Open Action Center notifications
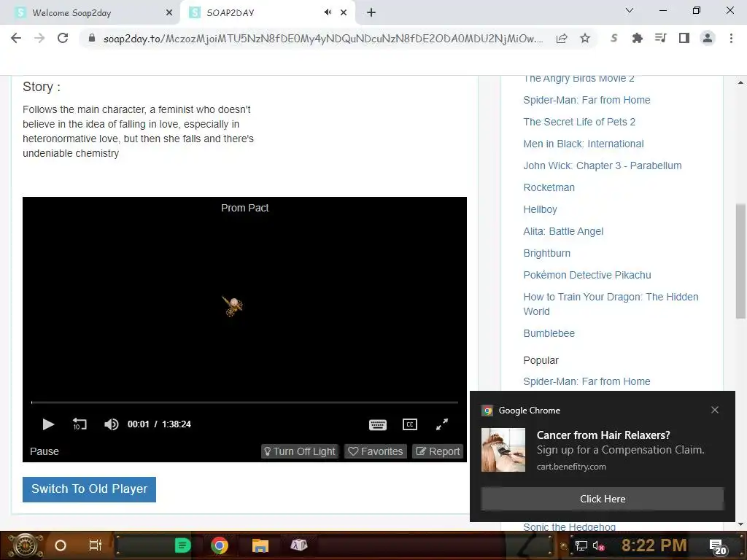Viewport: 747px width, 560px height. [x=718, y=547]
